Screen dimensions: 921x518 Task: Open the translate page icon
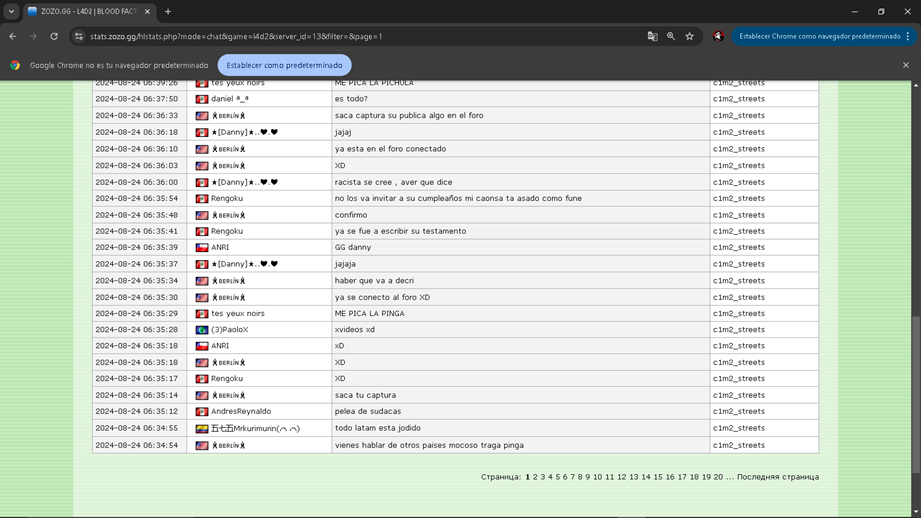click(653, 36)
